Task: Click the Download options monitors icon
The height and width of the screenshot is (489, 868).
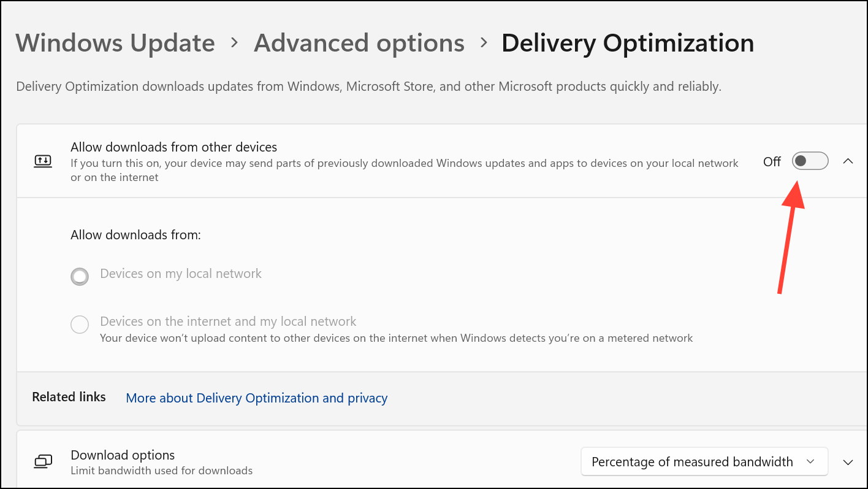Action: pos(43,462)
